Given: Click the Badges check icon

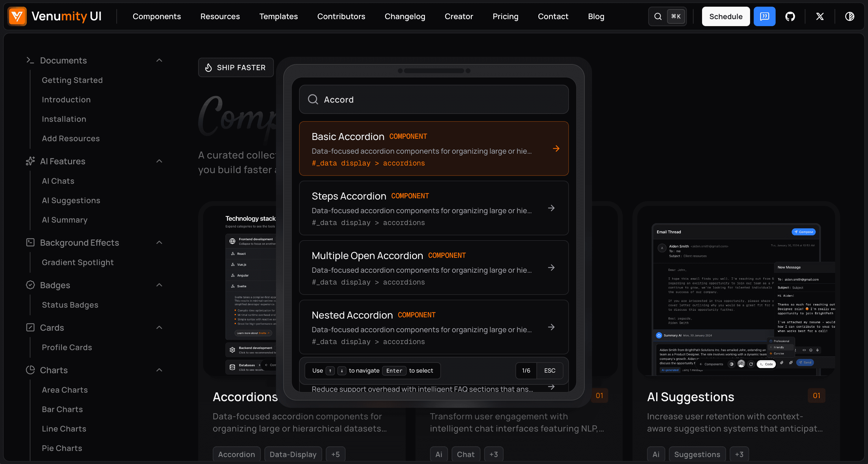Looking at the screenshot, I should click(30, 285).
